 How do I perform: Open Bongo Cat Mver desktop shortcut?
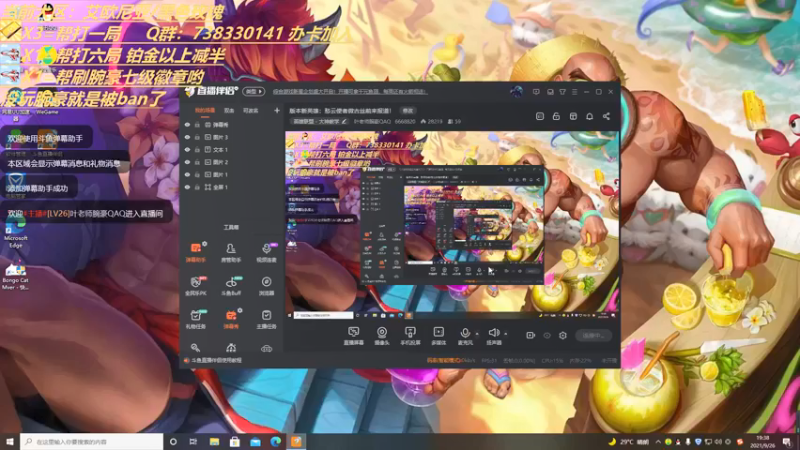pos(15,276)
